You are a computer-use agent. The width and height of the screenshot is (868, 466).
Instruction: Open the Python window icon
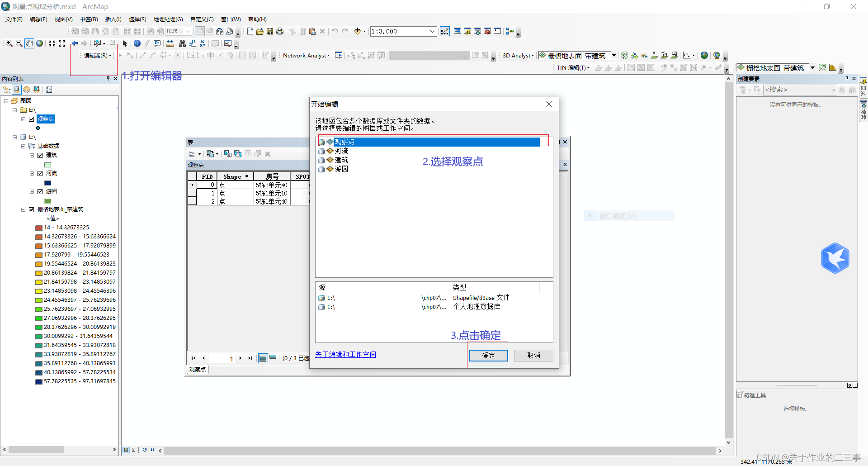click(x=497, y=31)
